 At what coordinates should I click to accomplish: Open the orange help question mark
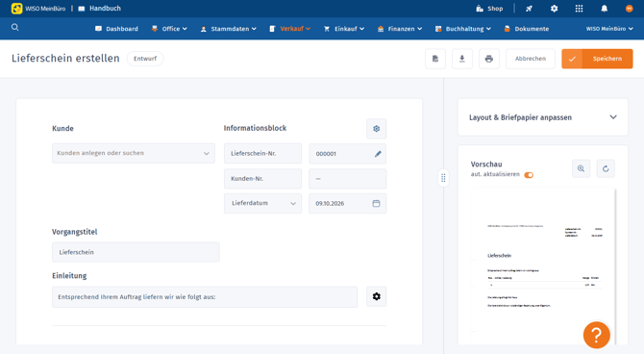596,335
